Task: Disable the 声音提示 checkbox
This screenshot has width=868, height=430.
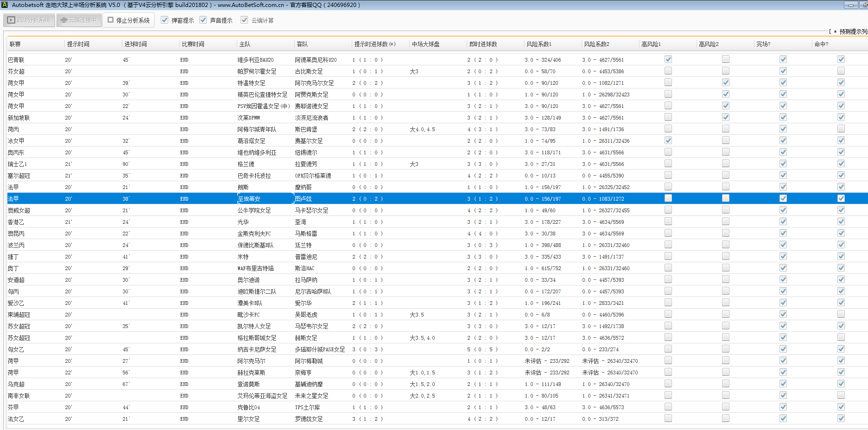Action: [203, 20]
